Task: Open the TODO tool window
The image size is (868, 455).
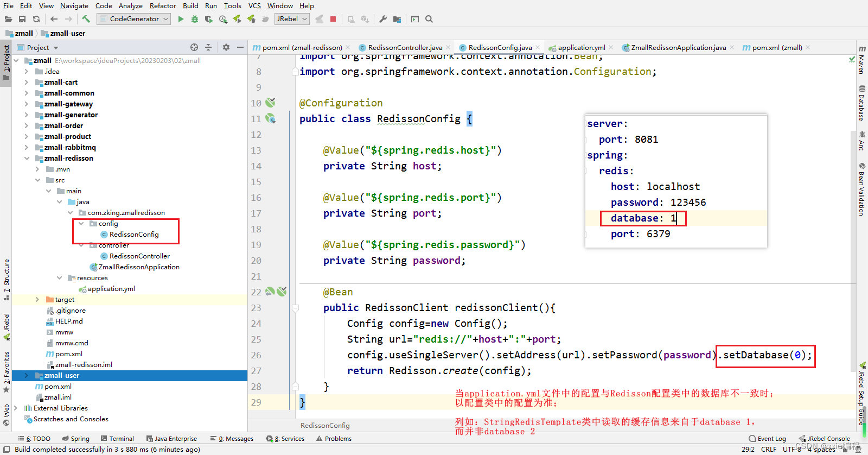Action: [34, 439]
